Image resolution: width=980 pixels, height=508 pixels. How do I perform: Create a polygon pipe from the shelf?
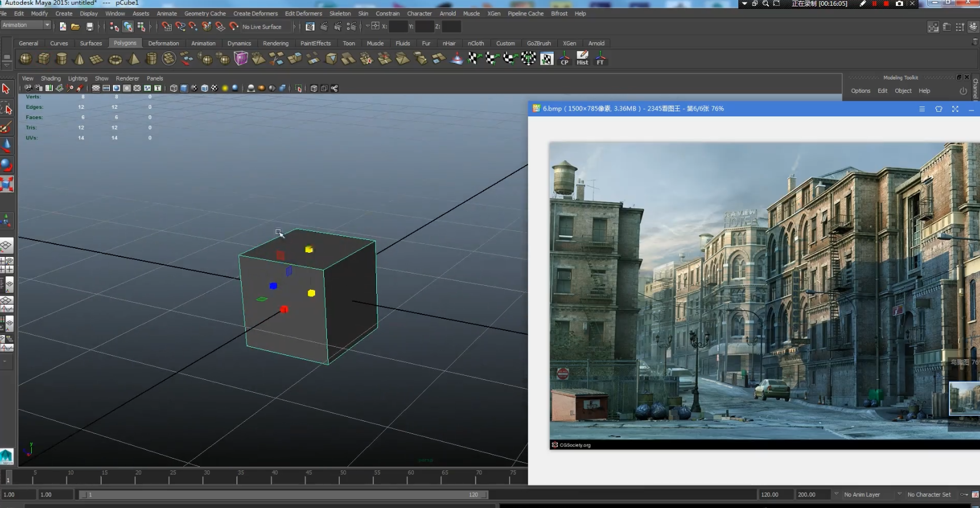pyautogui.click(x=151, y=59)
